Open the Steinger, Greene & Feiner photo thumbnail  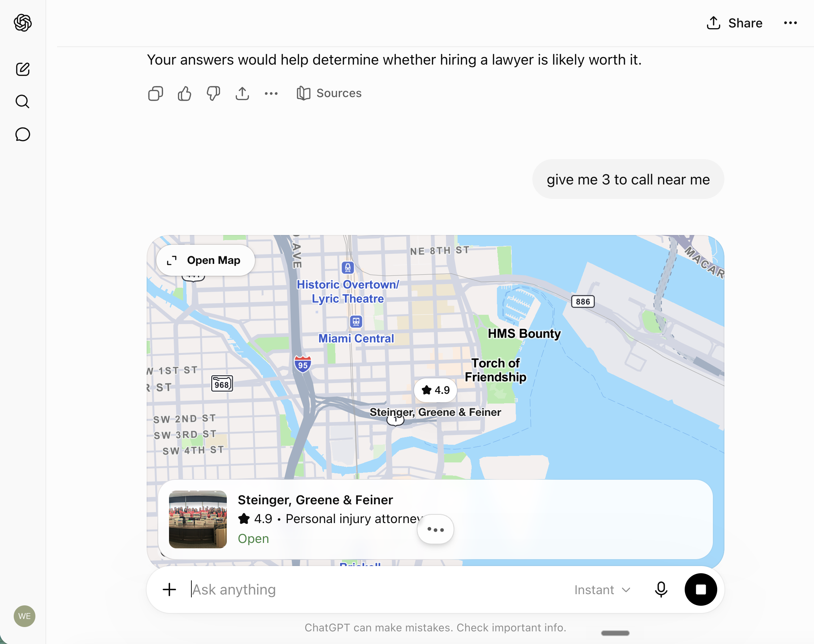[198, 519]
